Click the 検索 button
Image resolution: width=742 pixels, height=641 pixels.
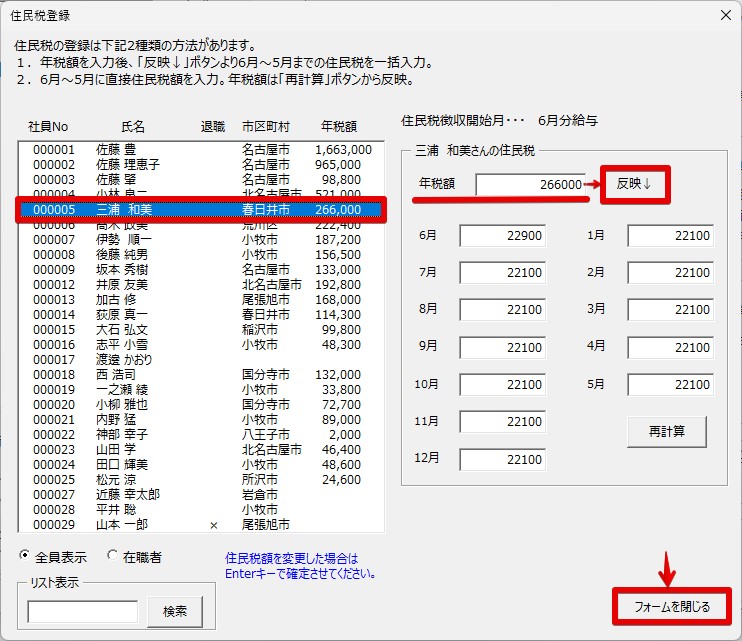[175, 611]
